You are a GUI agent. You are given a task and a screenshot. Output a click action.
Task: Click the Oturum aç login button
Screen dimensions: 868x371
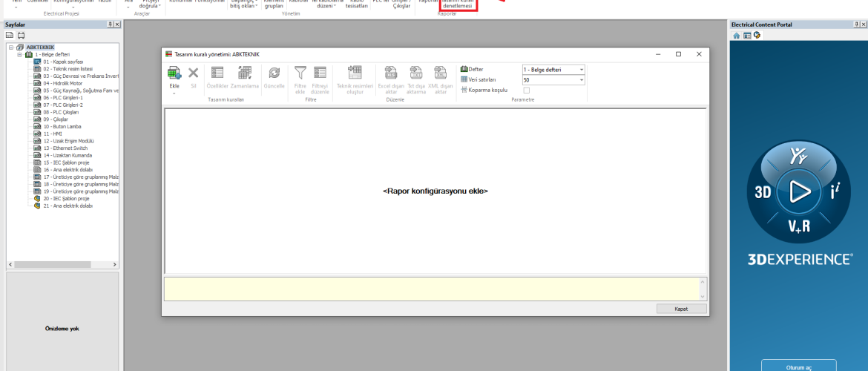tap(798, 367)
